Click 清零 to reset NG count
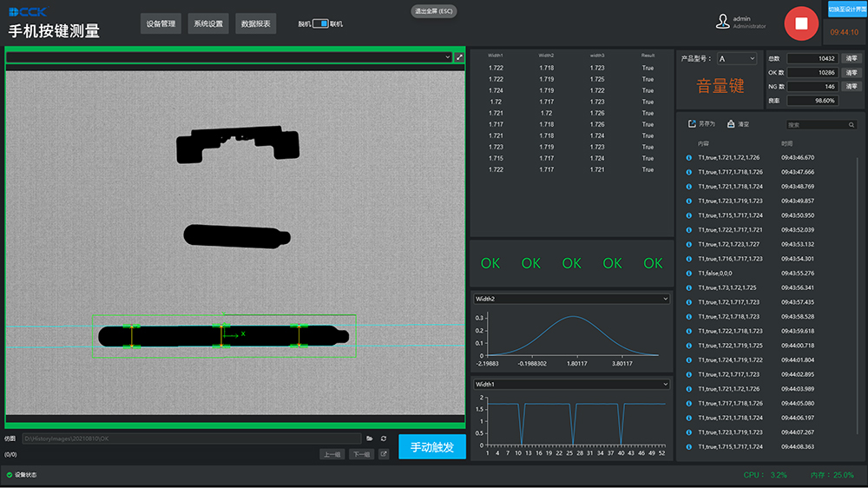The image size is (868, 488). (x=851, y=86)
